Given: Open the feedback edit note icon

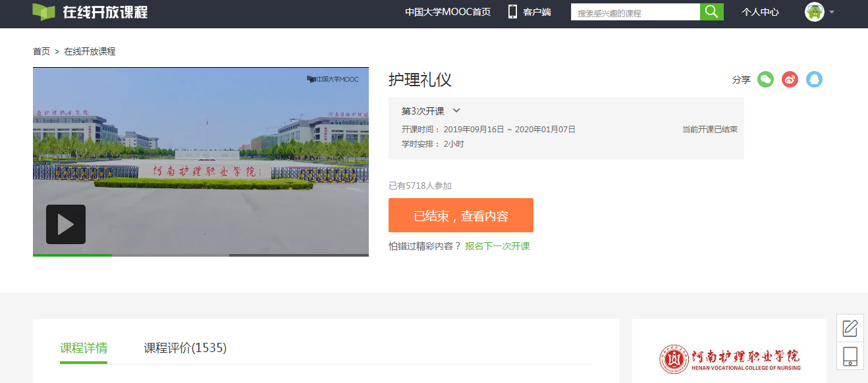Looking at the screenshot, I should click(850, 328).
